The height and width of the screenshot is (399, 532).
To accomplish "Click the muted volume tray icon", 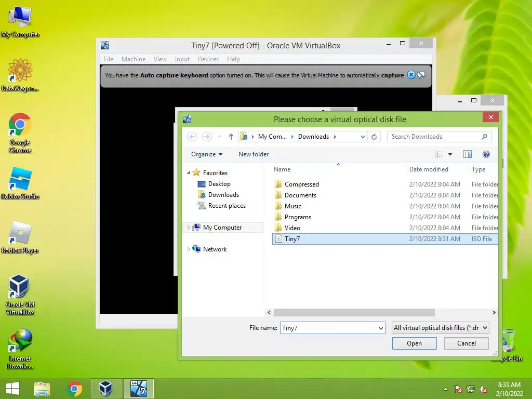I will 483,389.
